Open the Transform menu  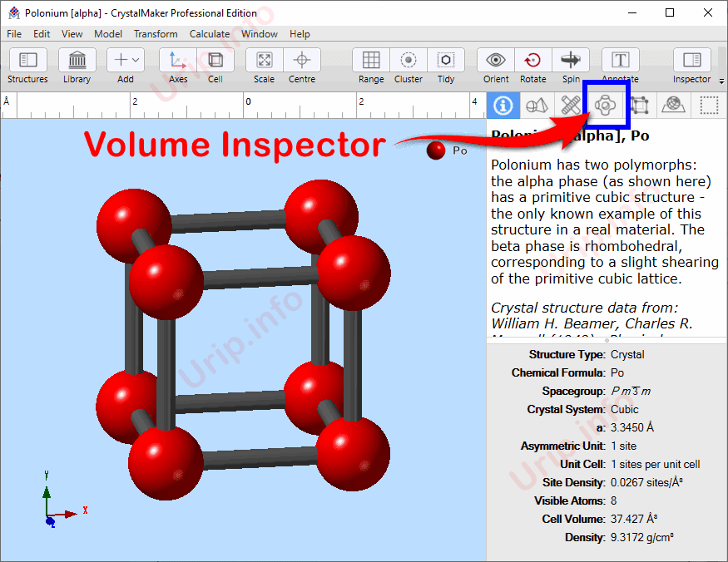pos(156,34)
